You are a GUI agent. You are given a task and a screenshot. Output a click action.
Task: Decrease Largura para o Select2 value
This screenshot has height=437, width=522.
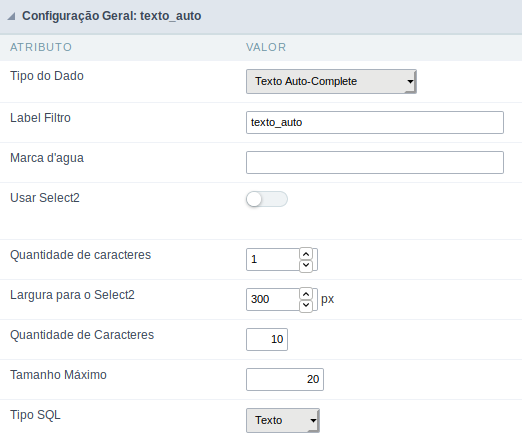pos(306,306)
